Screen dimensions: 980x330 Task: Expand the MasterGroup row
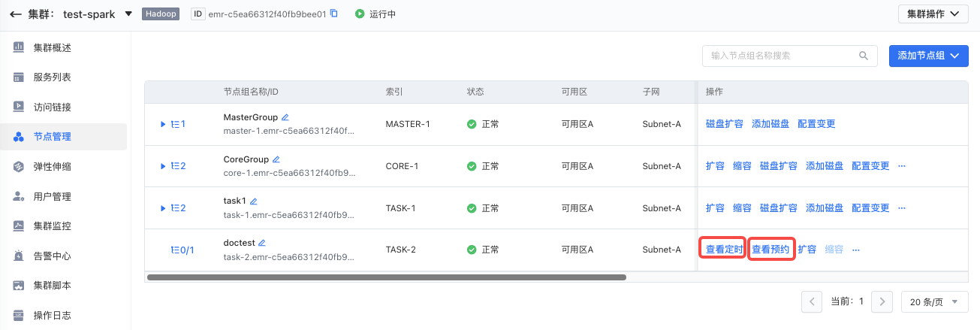click(163, 124)
